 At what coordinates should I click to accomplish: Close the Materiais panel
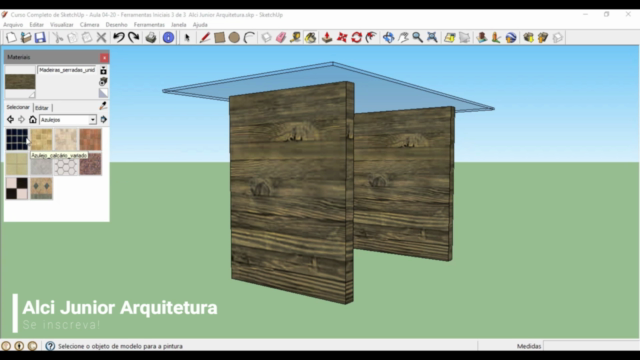104,58
